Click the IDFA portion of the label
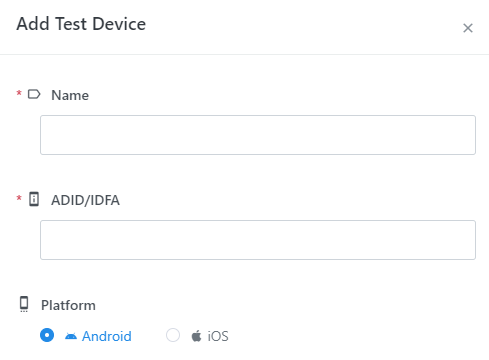Screen dimensions: 489x360 105,200
